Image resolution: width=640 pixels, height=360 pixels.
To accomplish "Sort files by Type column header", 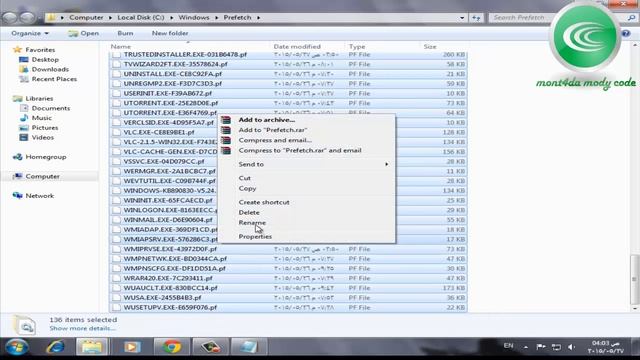I will tap(357, 47).
